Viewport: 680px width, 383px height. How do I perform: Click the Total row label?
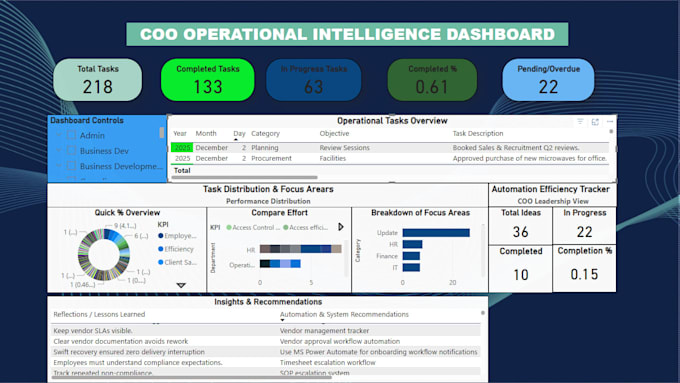click(x=182, y=170)
